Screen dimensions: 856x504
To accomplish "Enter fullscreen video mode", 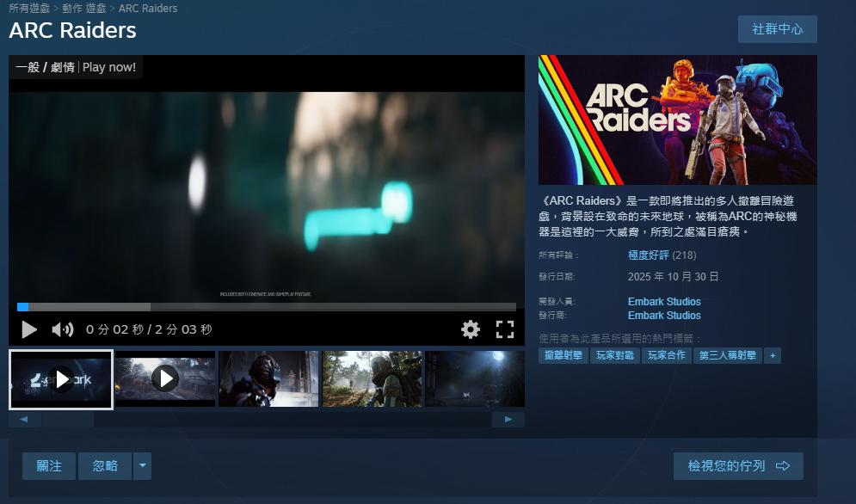I will click(x=505, y=329).
